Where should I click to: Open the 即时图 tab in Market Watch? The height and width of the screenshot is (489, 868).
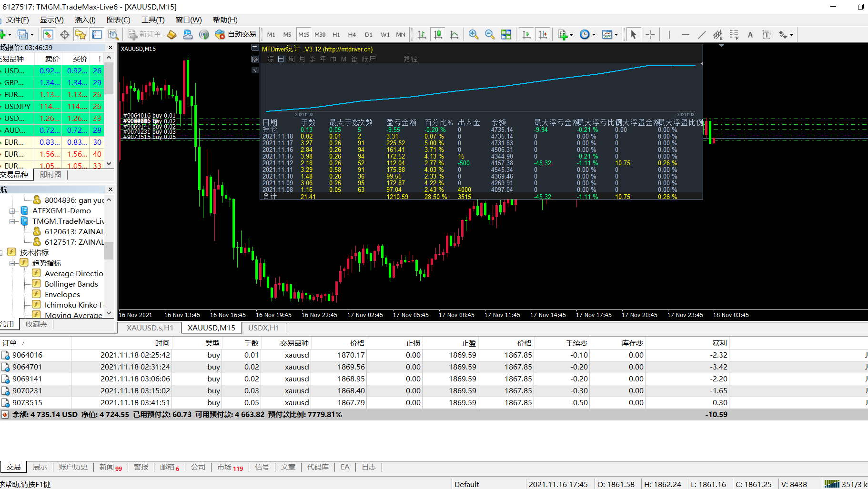pyautogui.click(x=51, y=175)
